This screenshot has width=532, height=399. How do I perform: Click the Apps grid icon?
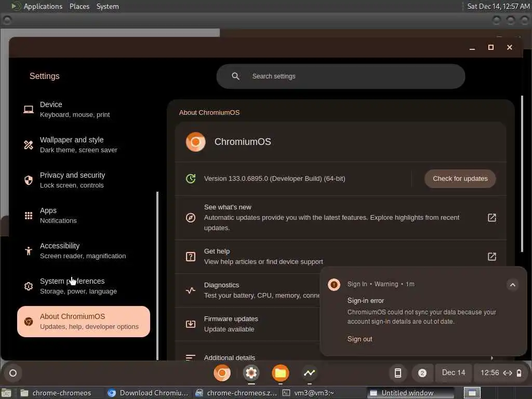point(29,216)
